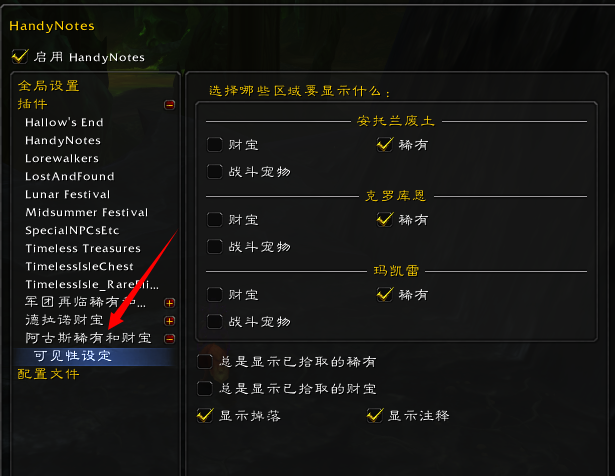Toggle 总是显示已拾取的稀有 checkbox
This screenshot has width=615, height=476.
(x=205, y=362)
